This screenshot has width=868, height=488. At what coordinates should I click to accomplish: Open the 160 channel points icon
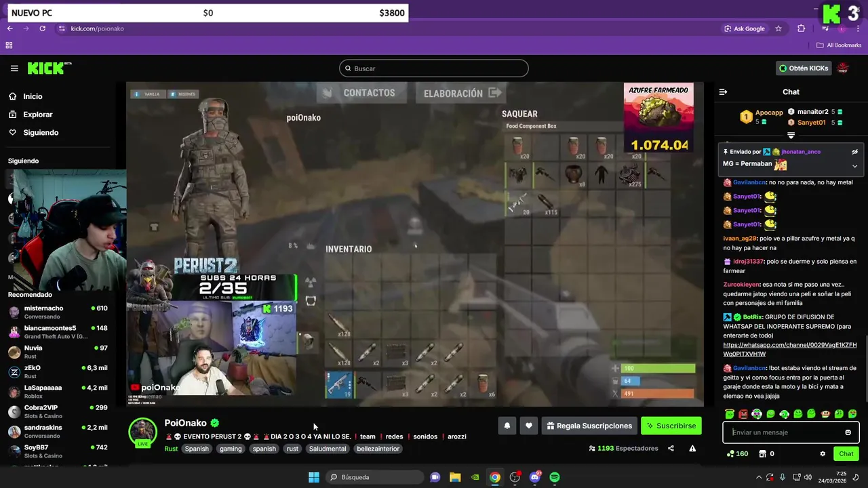pyautogui.click(x=730, y=453)
